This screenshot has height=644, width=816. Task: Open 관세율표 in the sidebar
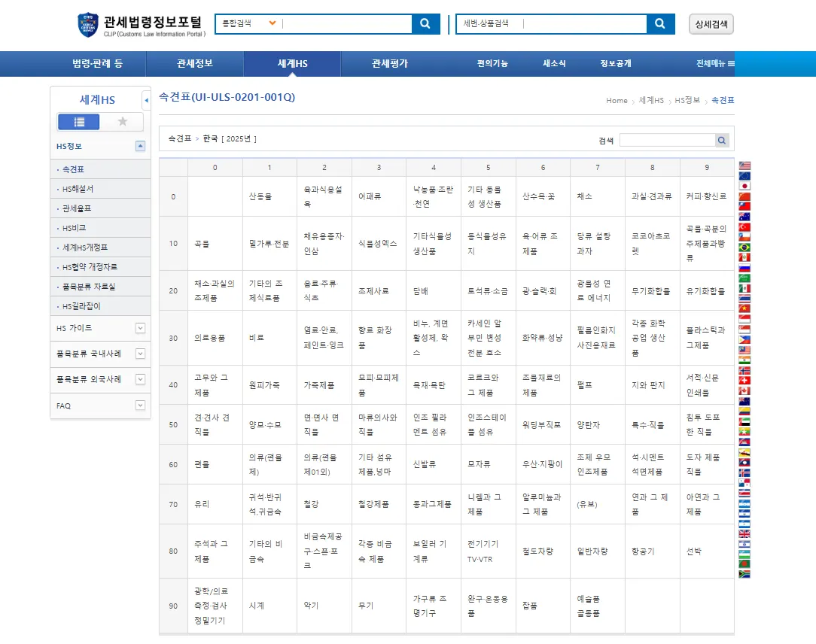[x=77, y=208]
